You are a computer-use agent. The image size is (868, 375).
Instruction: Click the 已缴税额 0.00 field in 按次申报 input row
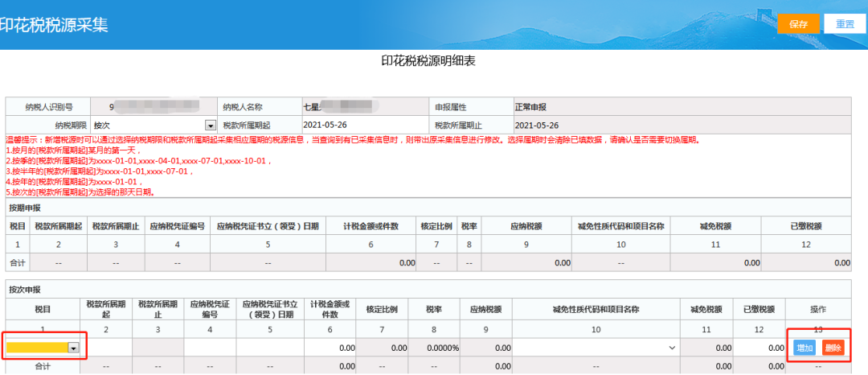pos(759,348)
